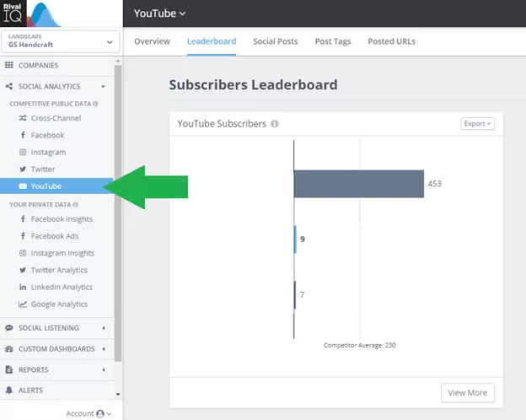The image size is (526, 420).
Task: Click the Companies grid icon
Action: (9, 65)
